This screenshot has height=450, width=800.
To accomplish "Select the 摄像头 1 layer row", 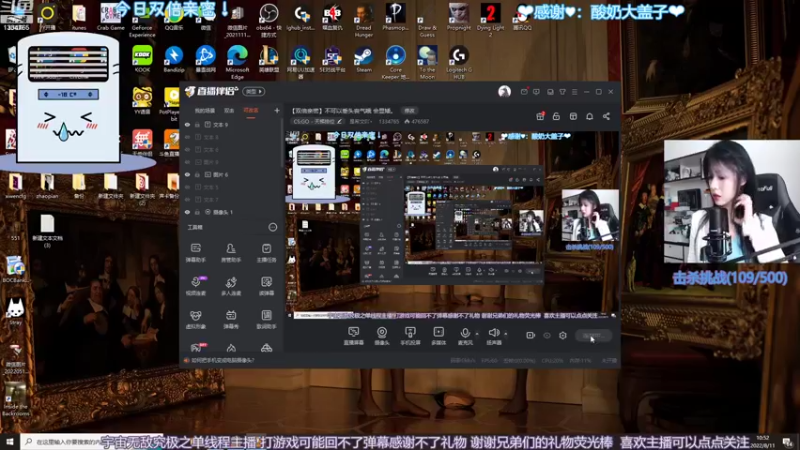I will click(232, 212).
